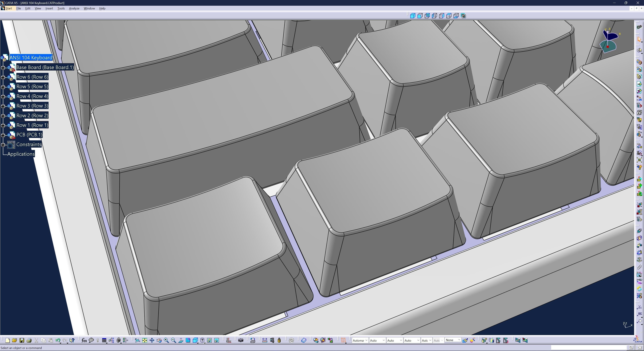Switch to Top View cube icon

(449, 16)
